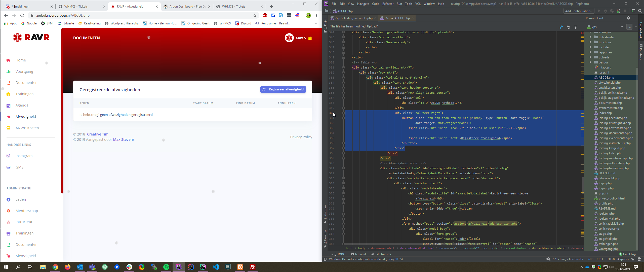
Task: Click the compare/sync arrows icon in upload bar
Action: tap(561, 27)
